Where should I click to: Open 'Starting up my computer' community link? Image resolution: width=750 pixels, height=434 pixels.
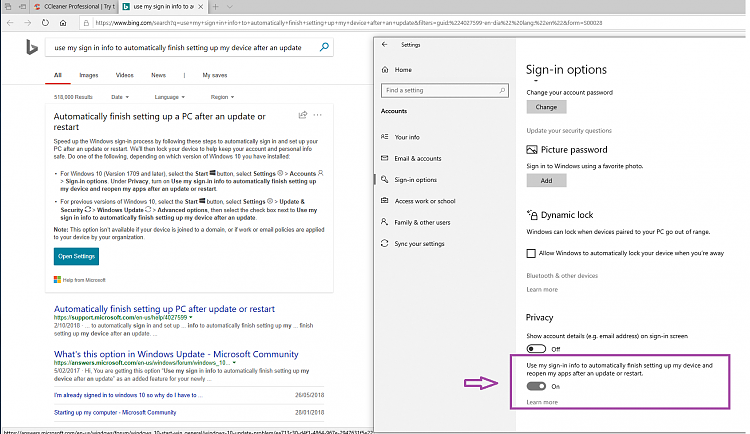point(115,412)
